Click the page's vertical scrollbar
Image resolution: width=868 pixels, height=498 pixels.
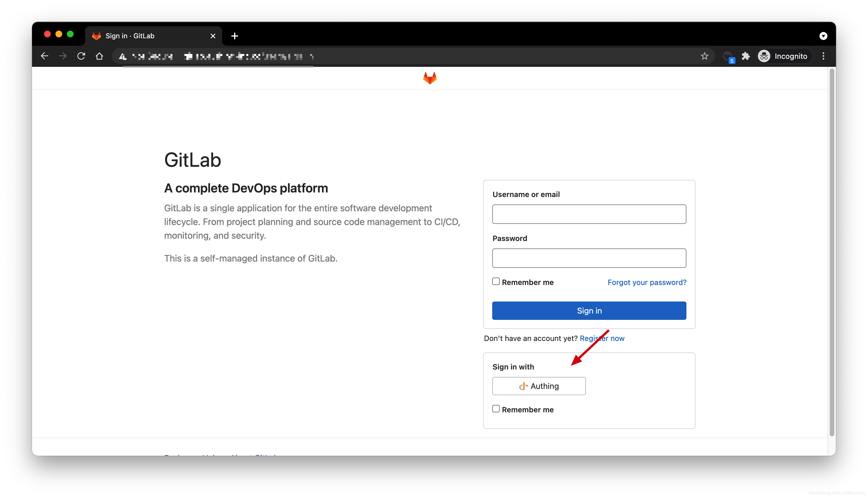tap(832, 253)
